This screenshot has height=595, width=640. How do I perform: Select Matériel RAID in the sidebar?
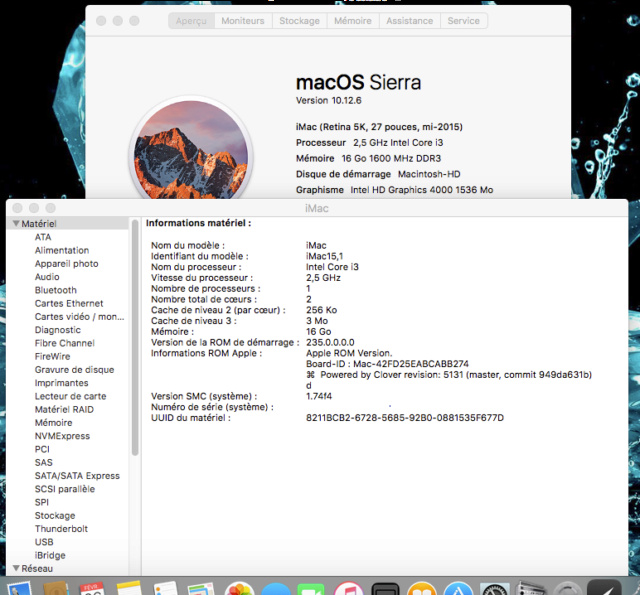pos(64,409)
